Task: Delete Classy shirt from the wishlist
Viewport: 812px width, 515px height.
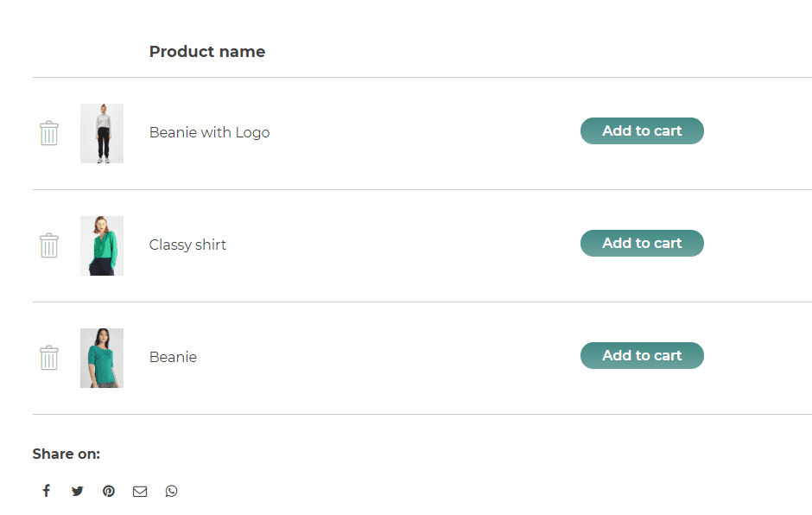Action: [x=49, y=245]
